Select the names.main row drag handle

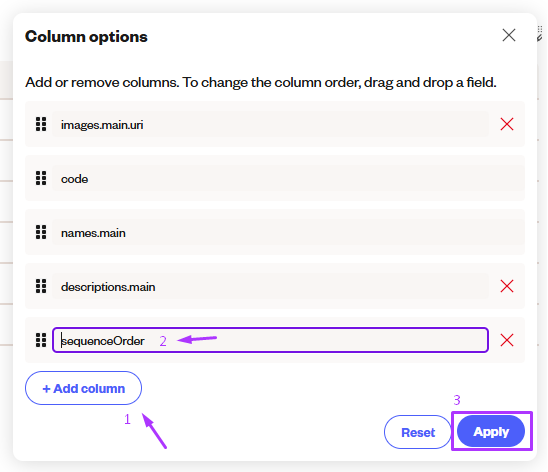[41, 232]
